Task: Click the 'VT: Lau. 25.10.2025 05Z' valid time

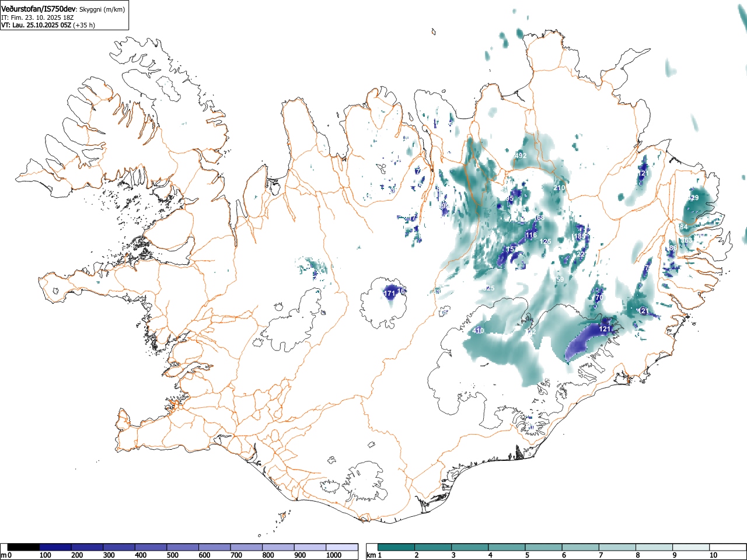Action: pos(36,25)
